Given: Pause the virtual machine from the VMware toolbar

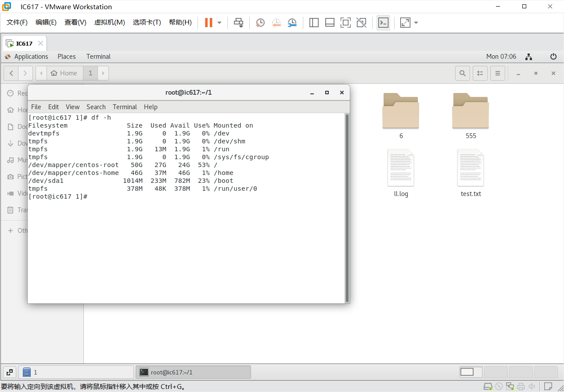Looking at the screenshot, I should pyautogui.click(x=208, y=23).
